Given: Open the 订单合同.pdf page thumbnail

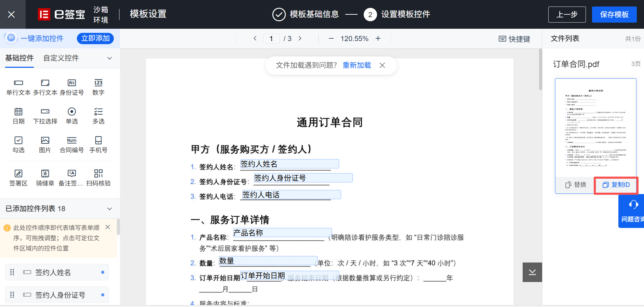Looking at the screenshot, I should pos(595,127).
